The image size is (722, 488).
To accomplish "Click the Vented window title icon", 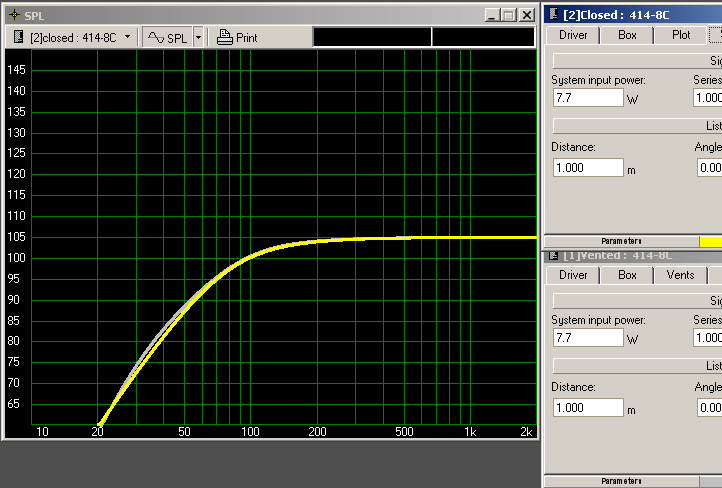I will pyautogui.click(x=553, y=256).
